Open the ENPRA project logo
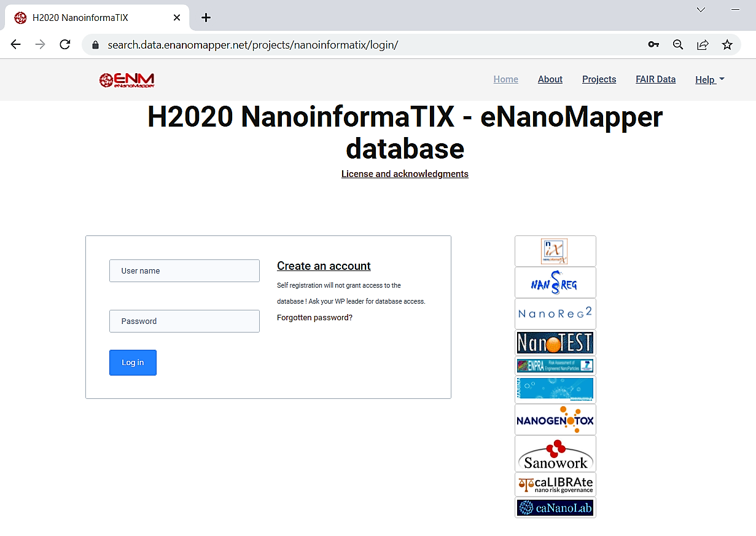 (x=555, y=366)
